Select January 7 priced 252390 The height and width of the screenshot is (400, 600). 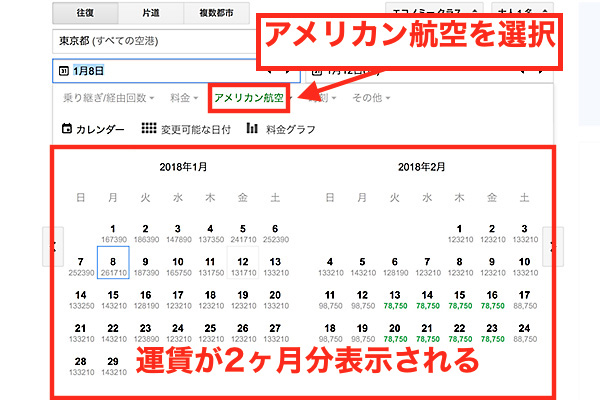click(81, 267)
